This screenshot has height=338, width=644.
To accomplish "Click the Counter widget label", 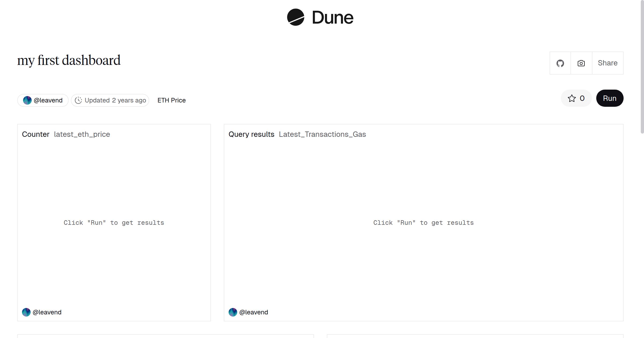I will pyautogui.click(x=35, y=134).
